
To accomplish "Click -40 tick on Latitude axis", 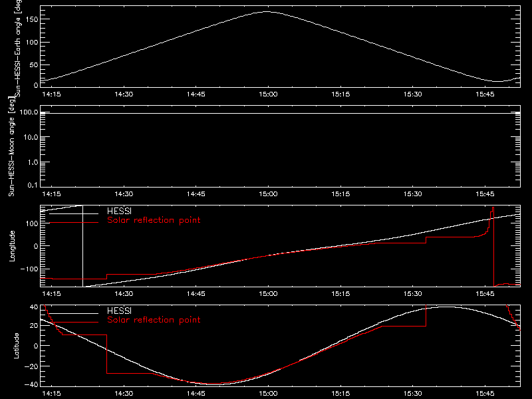I will 31,385.
